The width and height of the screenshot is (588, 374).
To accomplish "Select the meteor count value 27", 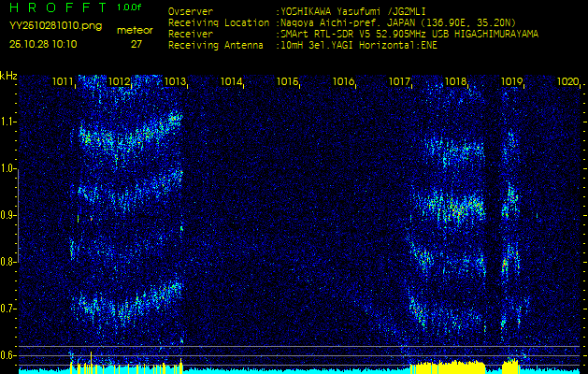I will [x=136, y=44].
